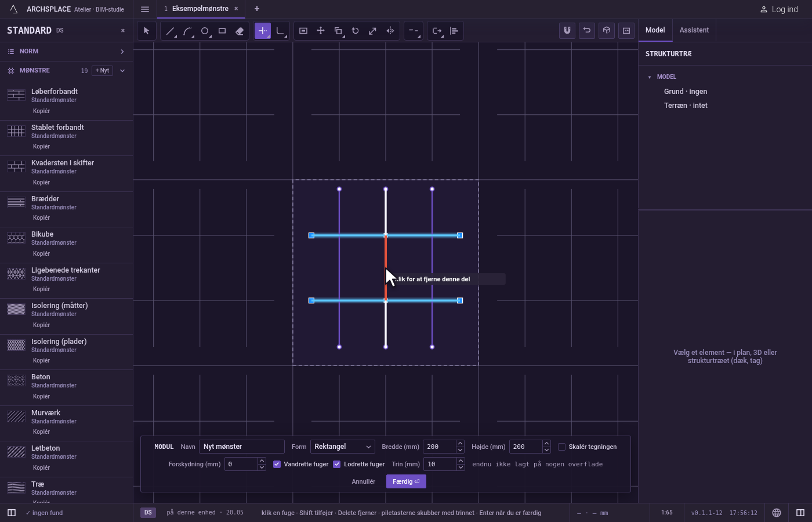
Task: Collapse the MØNSTRE section chevron
Action: [122, 71]
